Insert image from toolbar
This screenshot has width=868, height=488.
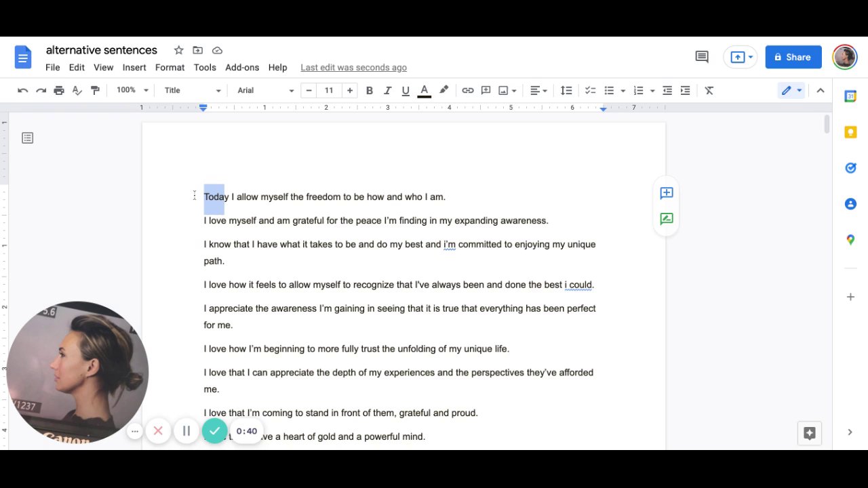pos(503,90)
